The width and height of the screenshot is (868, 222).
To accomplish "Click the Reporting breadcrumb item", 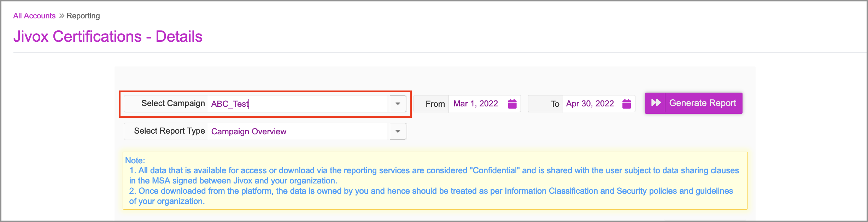I will [x=83, y=16].
